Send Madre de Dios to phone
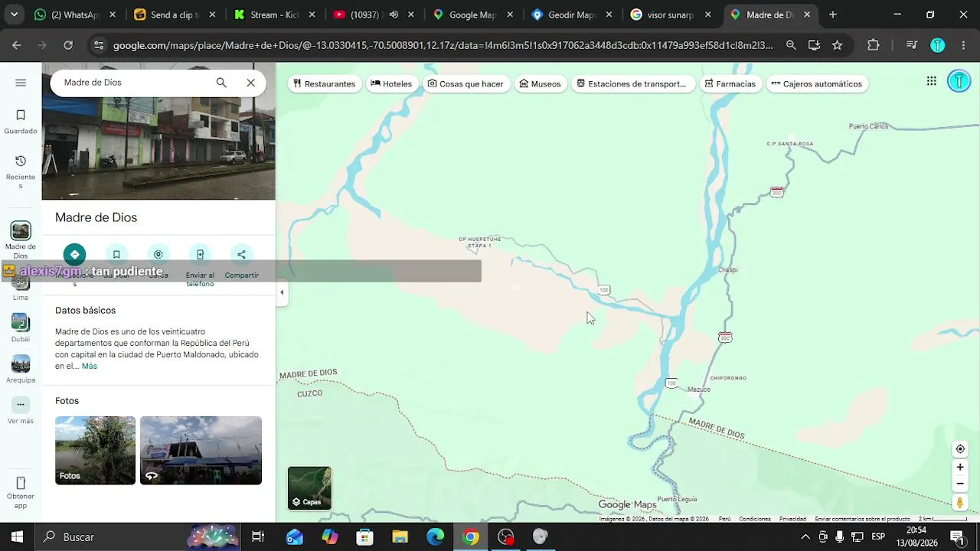 (200, 254)
